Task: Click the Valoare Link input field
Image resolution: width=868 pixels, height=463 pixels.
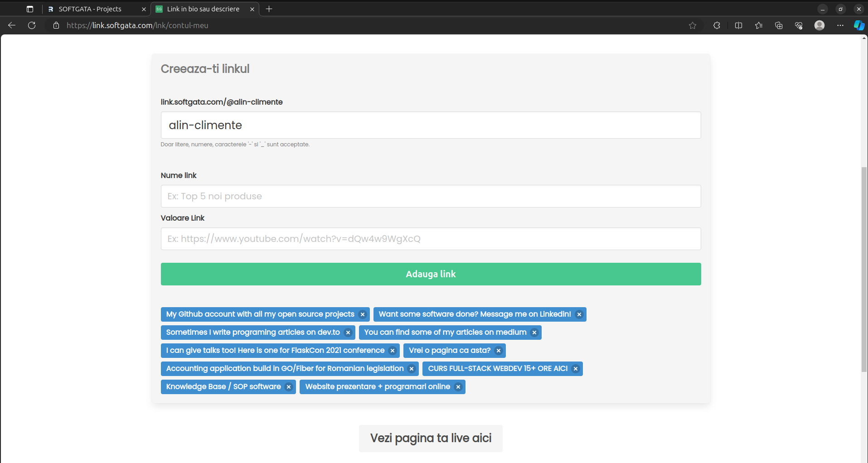Action: 431,239
